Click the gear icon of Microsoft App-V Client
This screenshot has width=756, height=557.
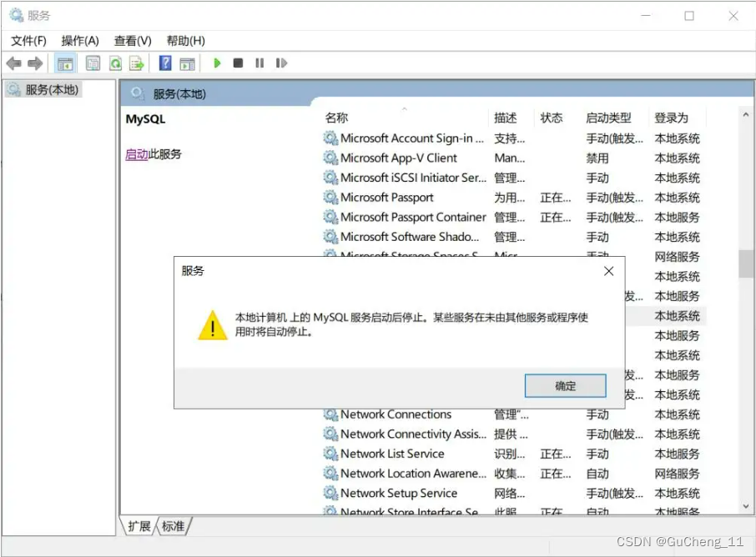(330, 158)
